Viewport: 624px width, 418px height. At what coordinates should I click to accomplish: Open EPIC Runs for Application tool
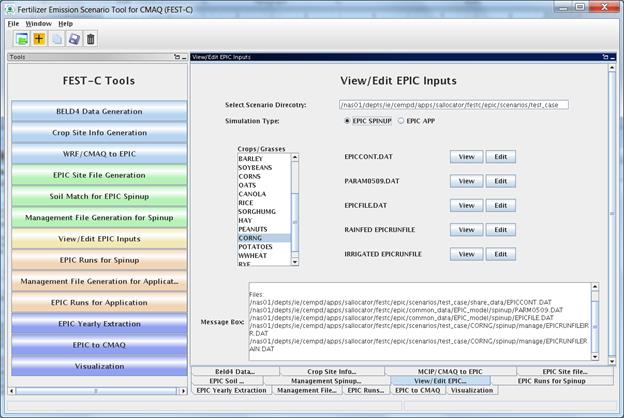[x=99, y=302]
